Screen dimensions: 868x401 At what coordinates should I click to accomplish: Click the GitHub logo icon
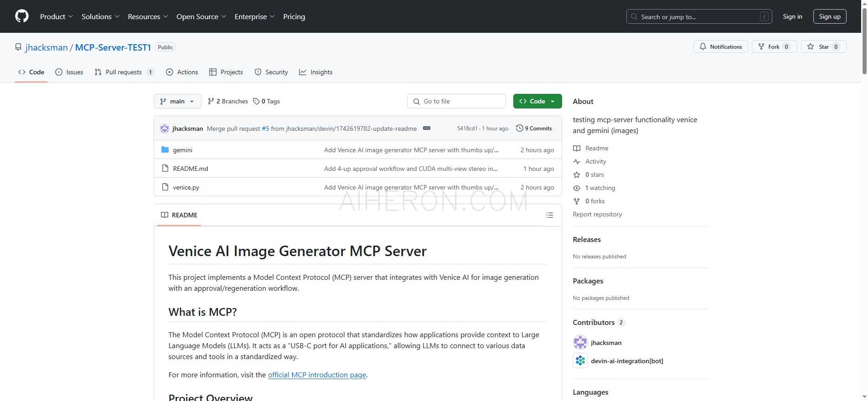tap(22, 16)
